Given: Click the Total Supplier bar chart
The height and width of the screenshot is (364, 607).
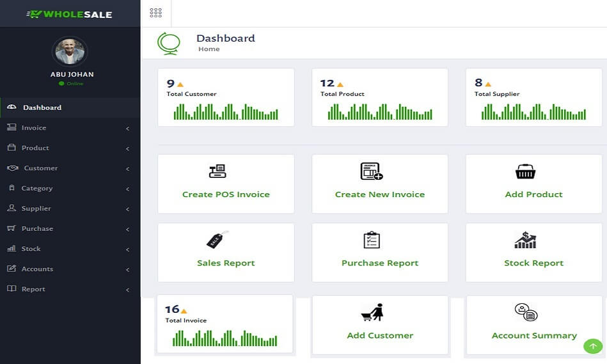Looking at the screenshot, I should pyautogui.click(x=533, y=111).
